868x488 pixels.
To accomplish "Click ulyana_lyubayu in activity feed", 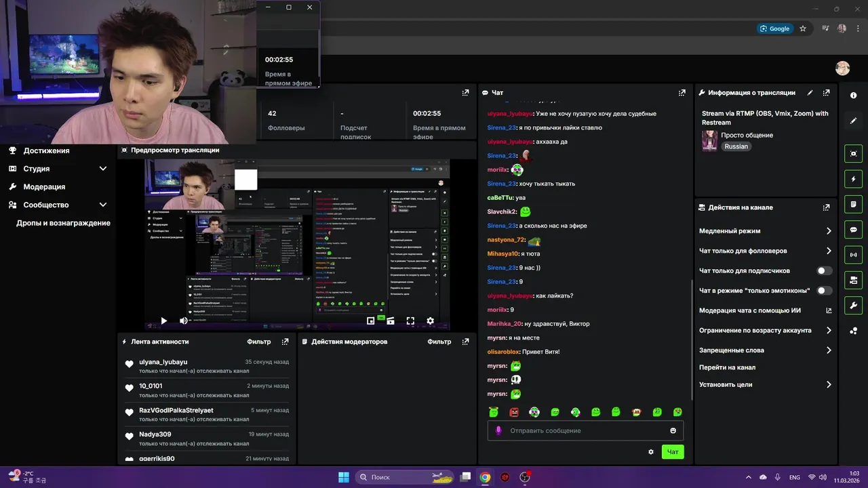I will (163, 362).
